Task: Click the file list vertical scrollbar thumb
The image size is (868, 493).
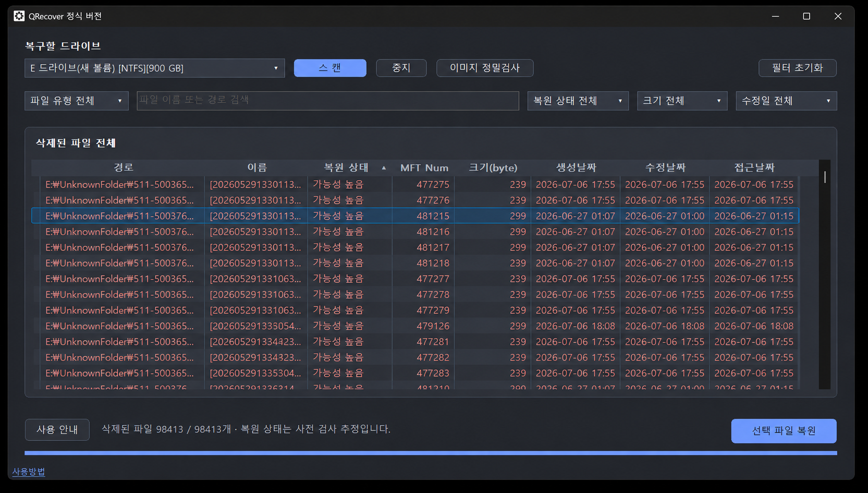Action: (825, 177)
